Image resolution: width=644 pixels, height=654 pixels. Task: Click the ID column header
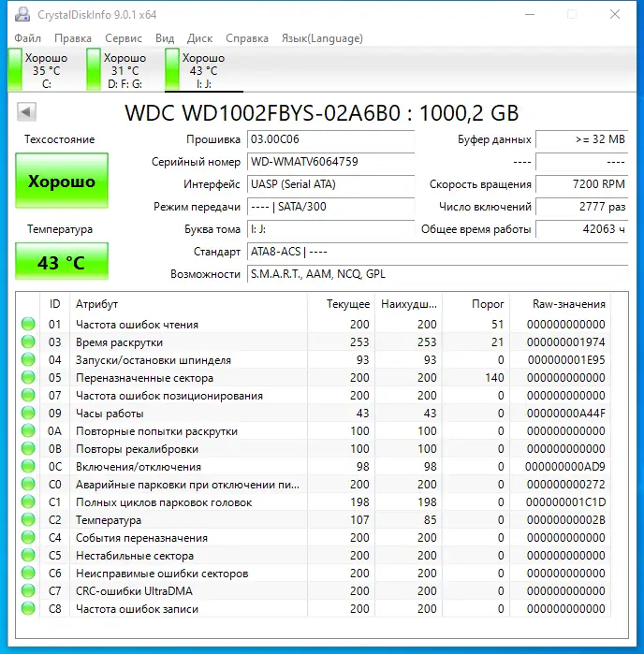[x=54, y=304]
